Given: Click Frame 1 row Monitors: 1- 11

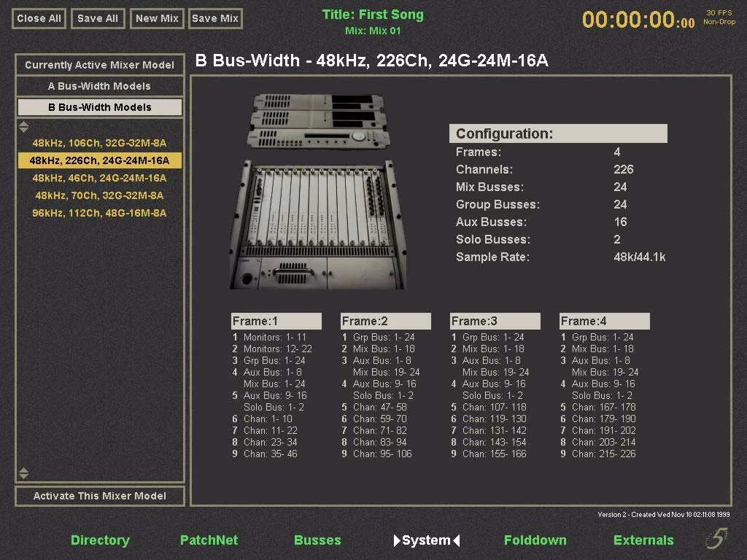Looking at the screenshot, I should click(270, 337).
